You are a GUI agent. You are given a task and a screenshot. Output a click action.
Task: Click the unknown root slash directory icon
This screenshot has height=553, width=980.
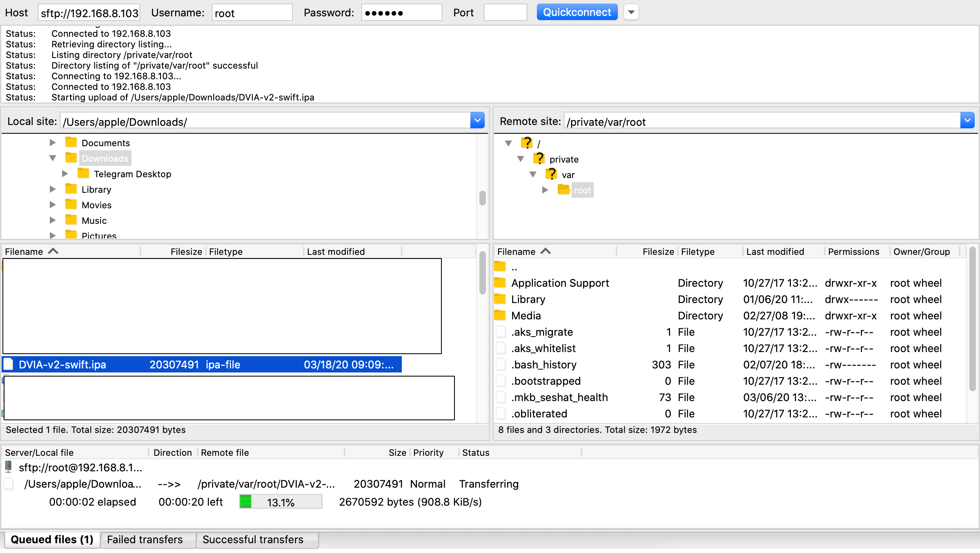pyautogui.click(x=527, y=143)
